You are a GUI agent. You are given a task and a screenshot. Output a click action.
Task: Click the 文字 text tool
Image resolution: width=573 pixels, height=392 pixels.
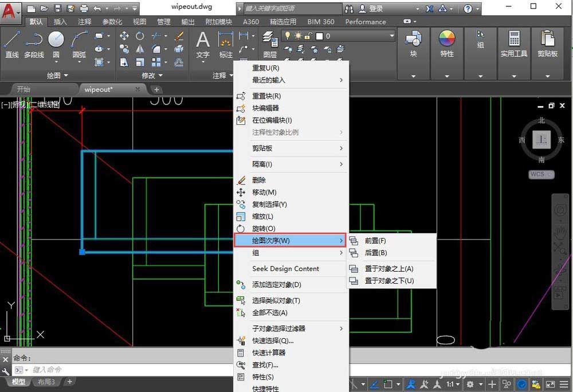202,45
